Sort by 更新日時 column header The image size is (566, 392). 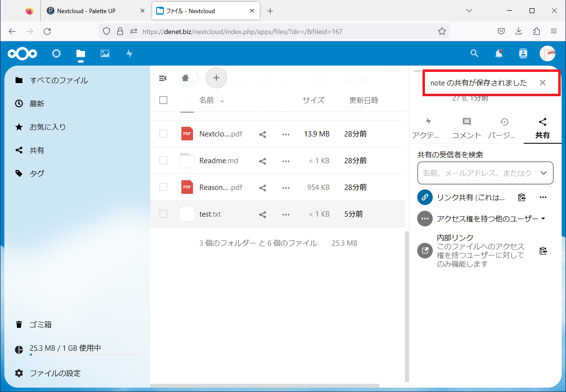coord(364,100)
